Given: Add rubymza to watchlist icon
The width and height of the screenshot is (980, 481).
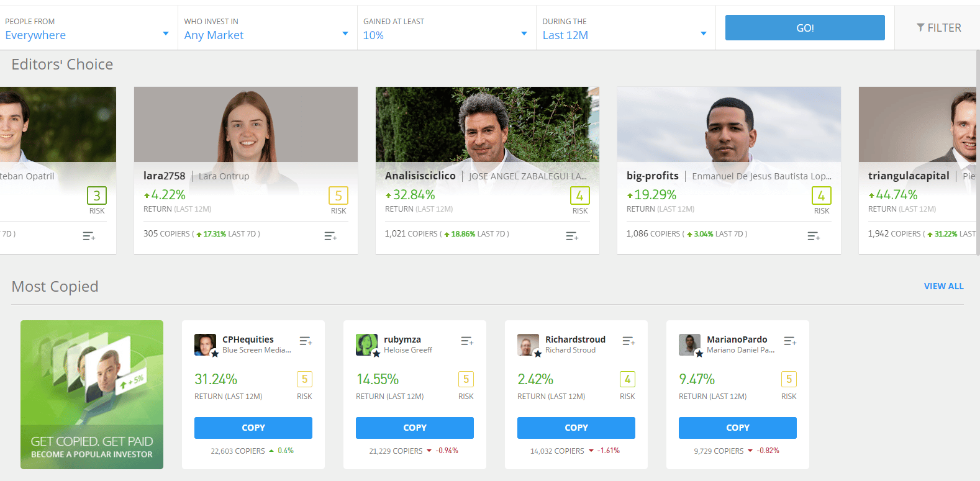Looking at the screenshot, I should [467, 341].
